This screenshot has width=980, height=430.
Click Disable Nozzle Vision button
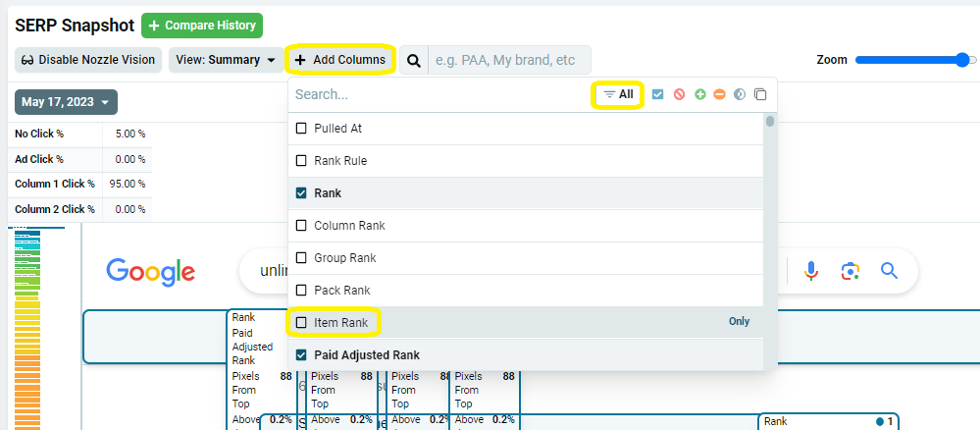click(88, 60)
